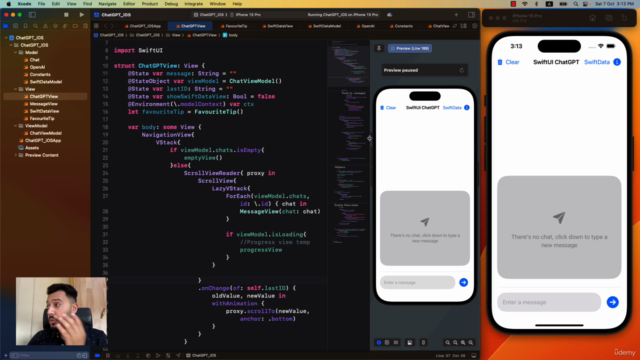The height and width of the screenshot is (360, 640).
Task: Toggle the navigator sidebar in Xcode toolbar
Action: click(32, 15)
